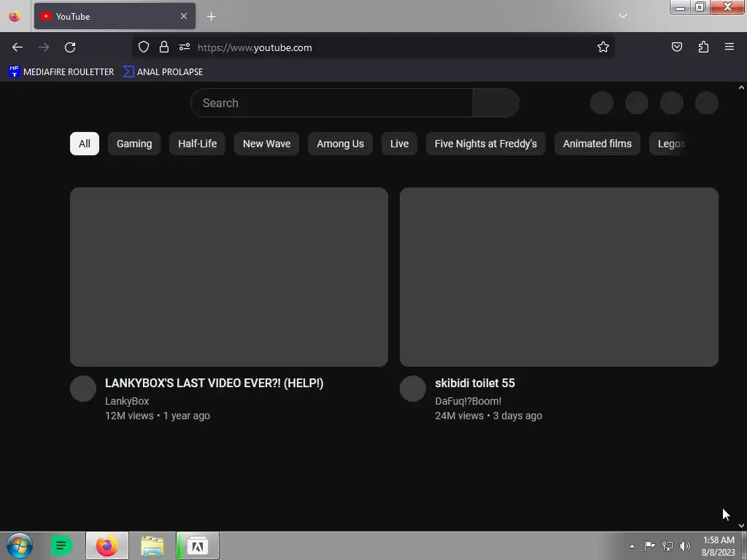Select the Gaming filter chip
747x560 pixels.
point(134,144)
